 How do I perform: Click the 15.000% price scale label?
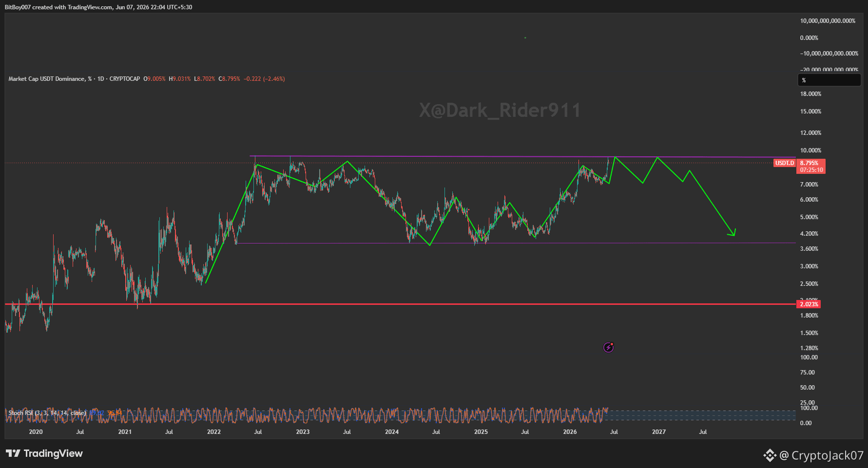[811, 112]
